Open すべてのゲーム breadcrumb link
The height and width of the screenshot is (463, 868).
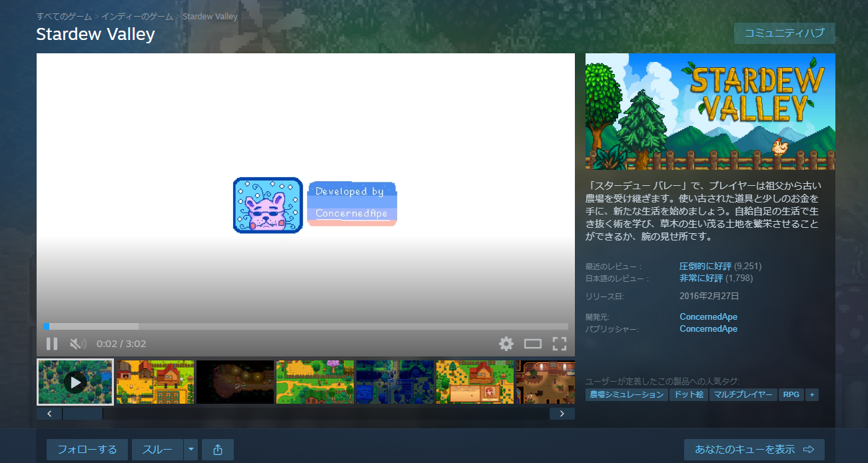click(x=64, y=15)
